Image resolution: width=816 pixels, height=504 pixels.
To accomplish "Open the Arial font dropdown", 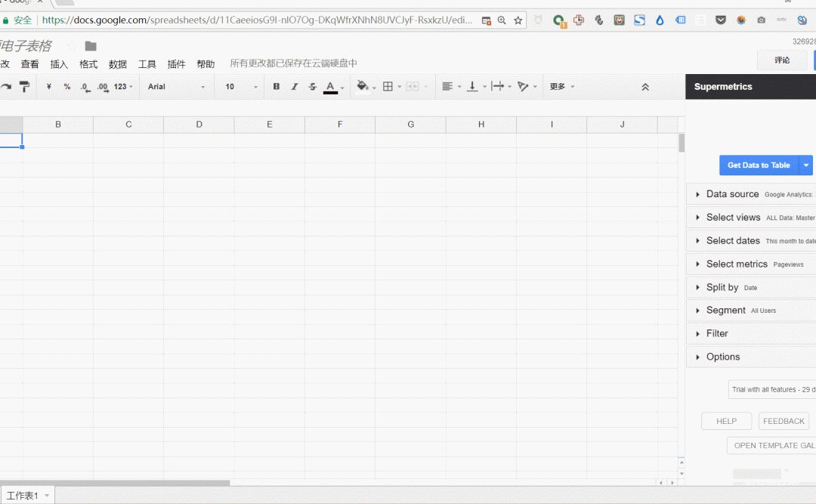I will (176, 86).
